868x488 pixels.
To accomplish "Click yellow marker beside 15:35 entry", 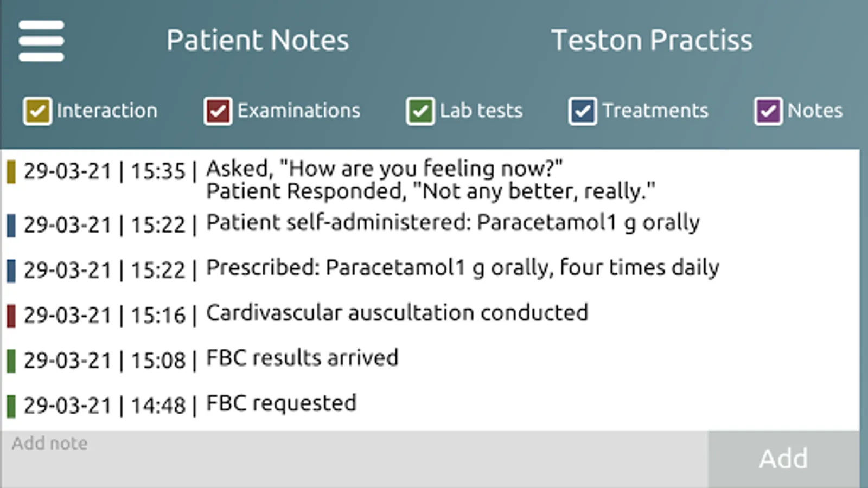I will point(11,172).
